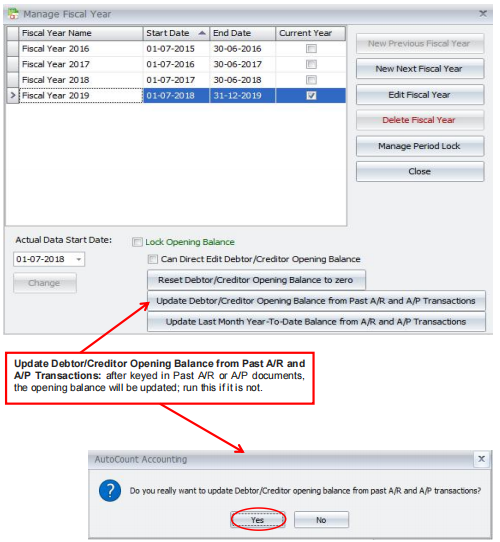Click the Start Date sort arrow
Image resolution: width=500 pixels, height=542 pixels.
click(x=202, y=33)
